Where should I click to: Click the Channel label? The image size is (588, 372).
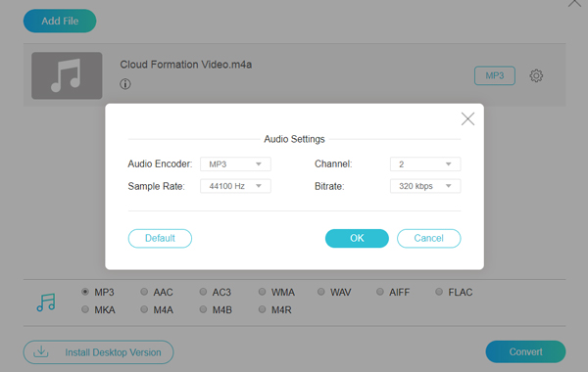point(333,163)
